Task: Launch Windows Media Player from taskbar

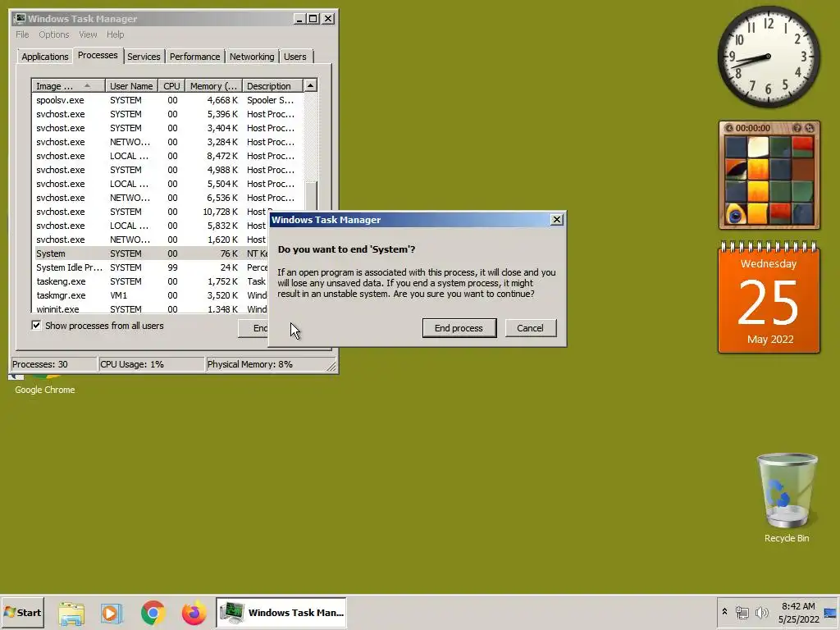Action: click(x=112, y=613)
